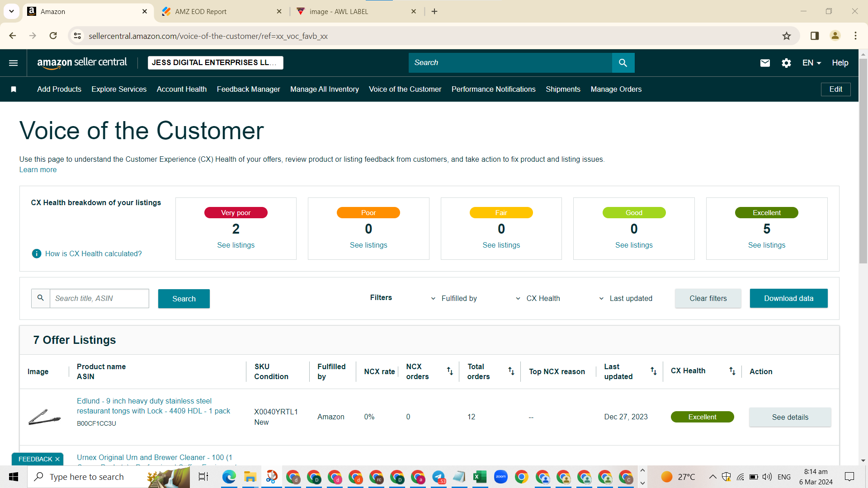Bookmark this page with the star icon
Screen dimensions: 868x488
pos(787,36)
